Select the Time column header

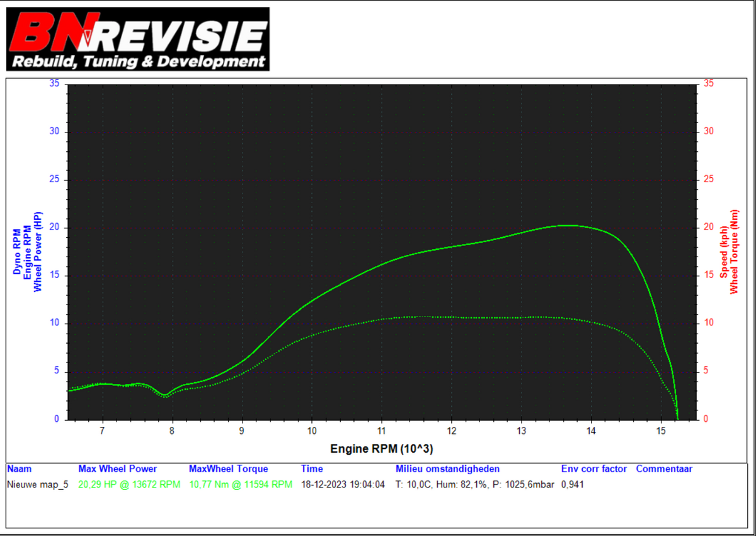pyautogui.click(x=312, y=469)
